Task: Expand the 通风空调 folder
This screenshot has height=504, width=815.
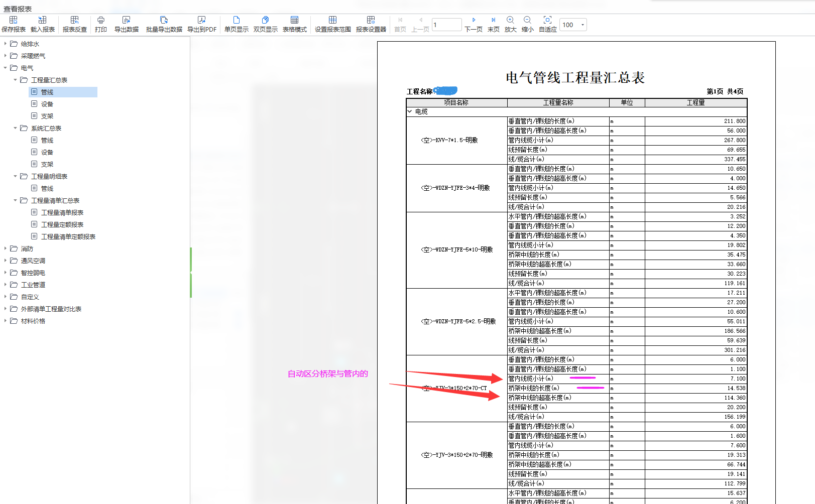Action: pyautogui.click(x=6, y=261)
